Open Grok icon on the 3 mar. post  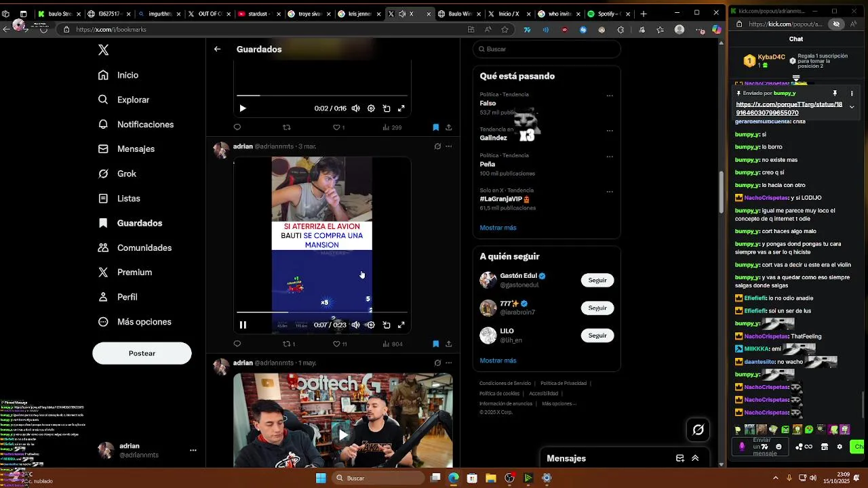point(437,146)
